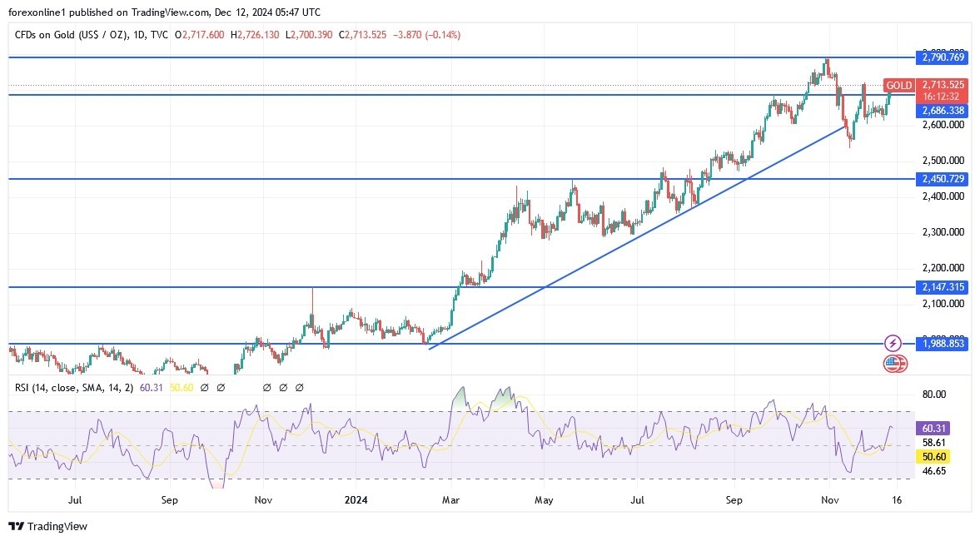Click the TradingView logo at bottom left

46,527
